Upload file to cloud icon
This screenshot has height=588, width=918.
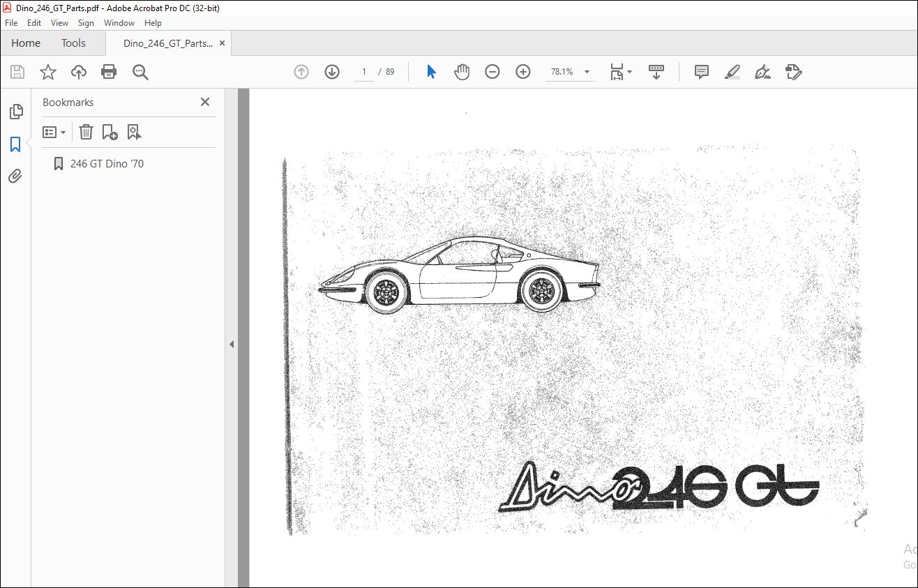pos(79,72)
